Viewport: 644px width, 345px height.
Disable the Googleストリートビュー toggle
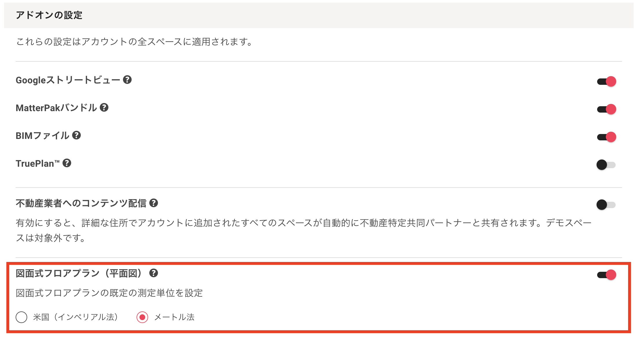606,81
